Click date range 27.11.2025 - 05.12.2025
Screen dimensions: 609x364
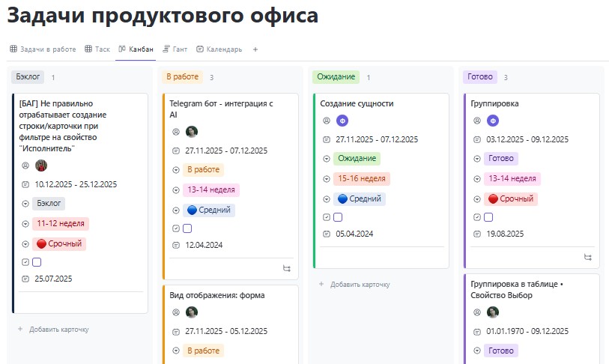coord(226,331)
